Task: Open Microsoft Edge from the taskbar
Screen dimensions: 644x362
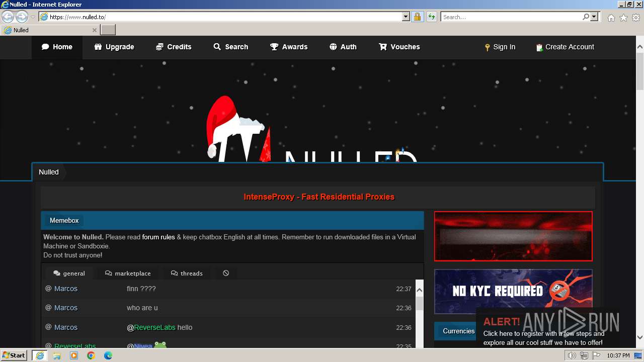Action: (x=108, y=355)
